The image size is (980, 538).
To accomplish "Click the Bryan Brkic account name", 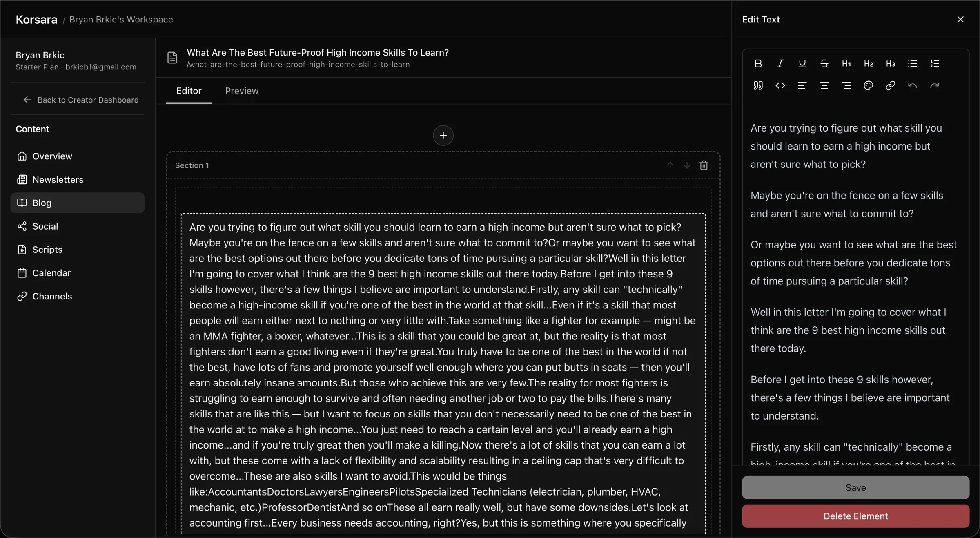I will point(40,55).
